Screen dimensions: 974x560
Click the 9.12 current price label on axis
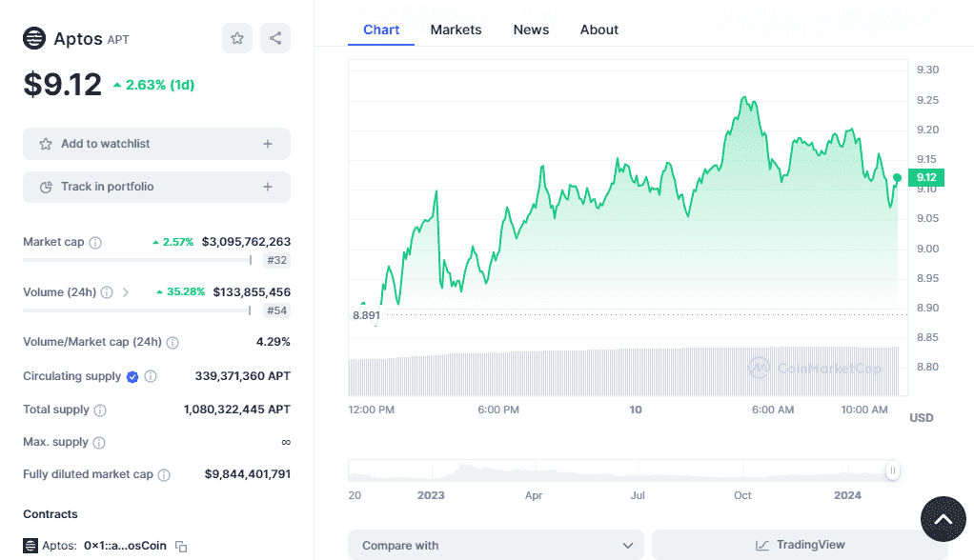click(926, 177)
